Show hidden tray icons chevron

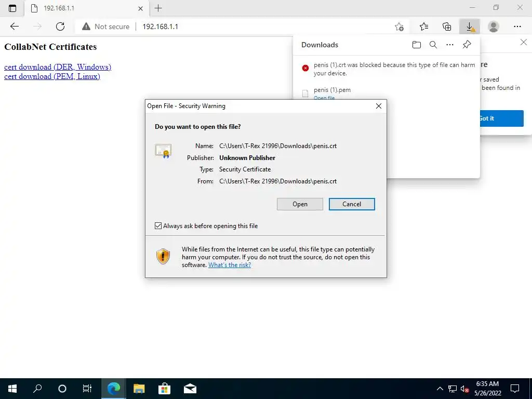click(440, 389)
